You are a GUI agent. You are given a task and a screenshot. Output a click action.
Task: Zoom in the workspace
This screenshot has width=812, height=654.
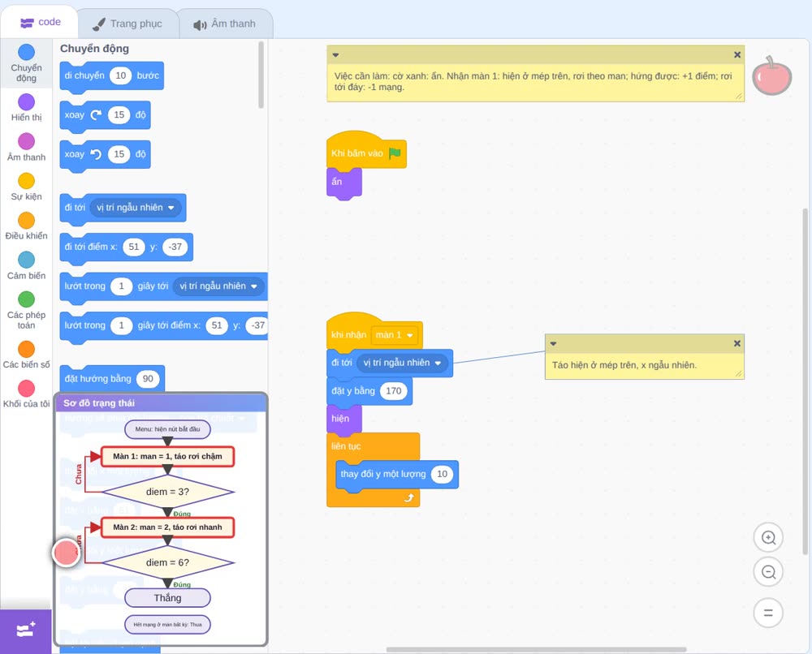pos(768,538)
